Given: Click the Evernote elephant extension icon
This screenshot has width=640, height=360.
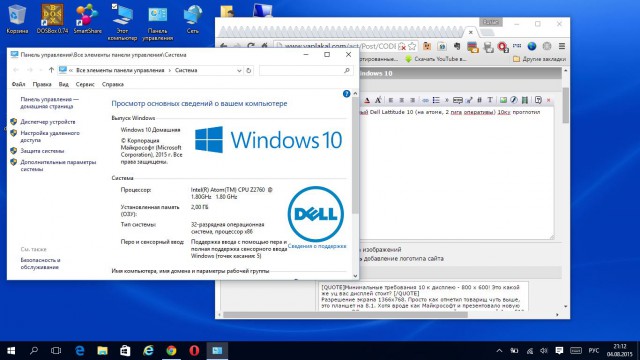Looking at the screenshot, I should [x=457, y=46].
